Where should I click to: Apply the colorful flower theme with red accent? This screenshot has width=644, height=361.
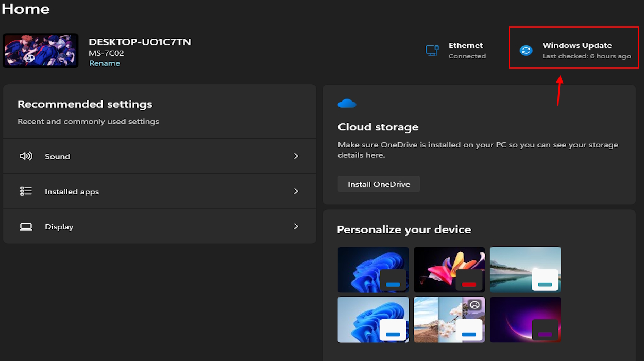click(x=449, y=269)
